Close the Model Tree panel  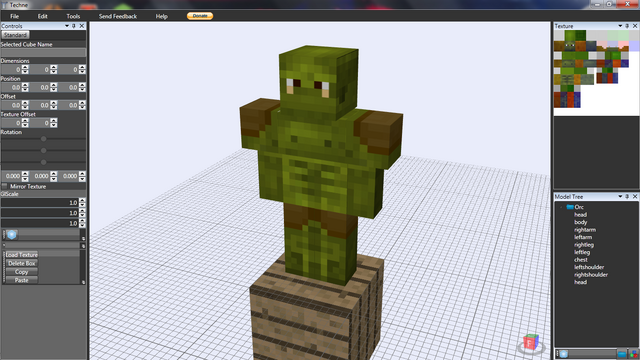coord(635,196)
